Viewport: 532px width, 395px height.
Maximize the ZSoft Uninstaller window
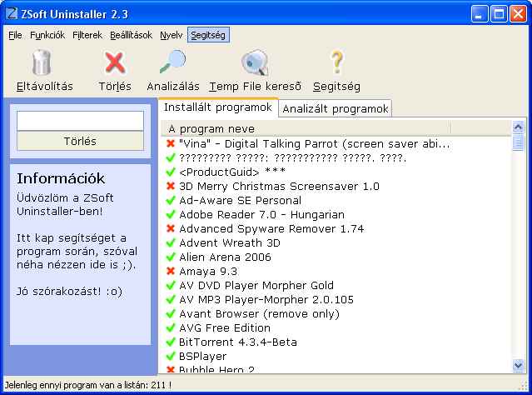click(x=499, y=13)
